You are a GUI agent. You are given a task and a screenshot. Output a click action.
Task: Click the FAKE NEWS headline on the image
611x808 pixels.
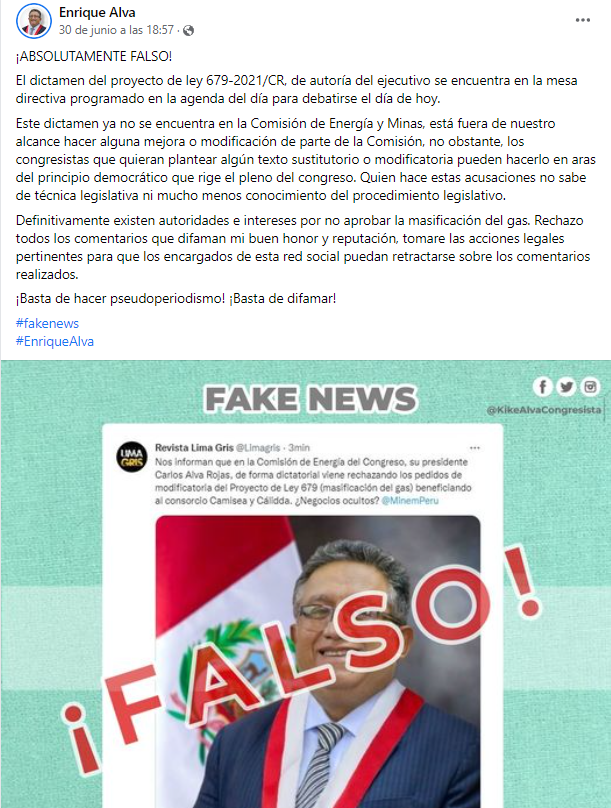[x=311, y=399]
